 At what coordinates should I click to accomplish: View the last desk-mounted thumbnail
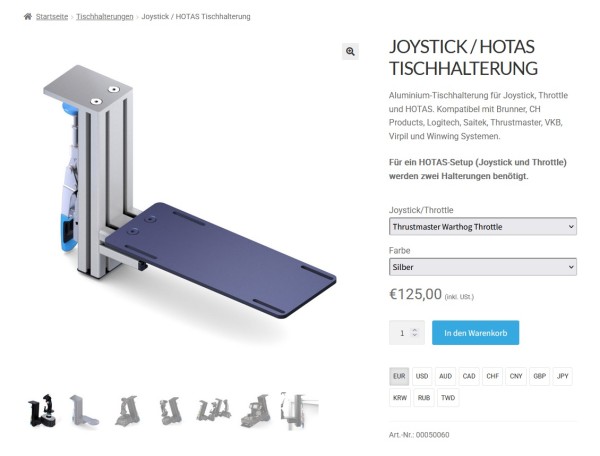299,410
